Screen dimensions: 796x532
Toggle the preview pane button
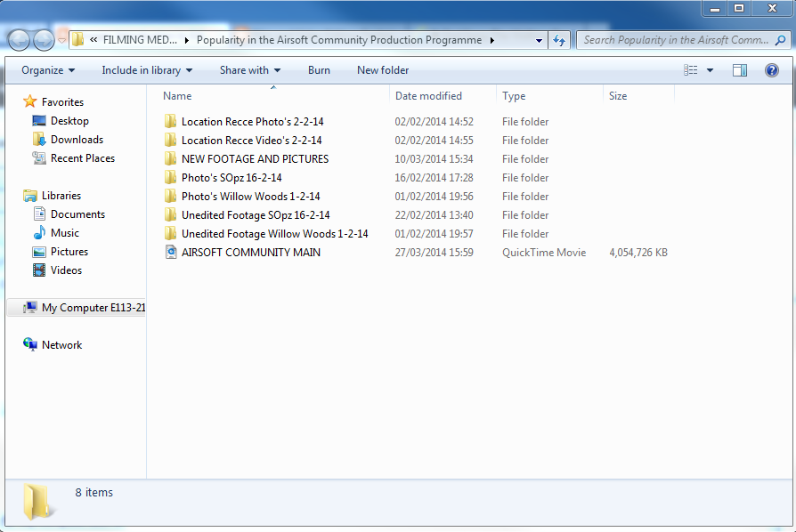tap(740, 70)
